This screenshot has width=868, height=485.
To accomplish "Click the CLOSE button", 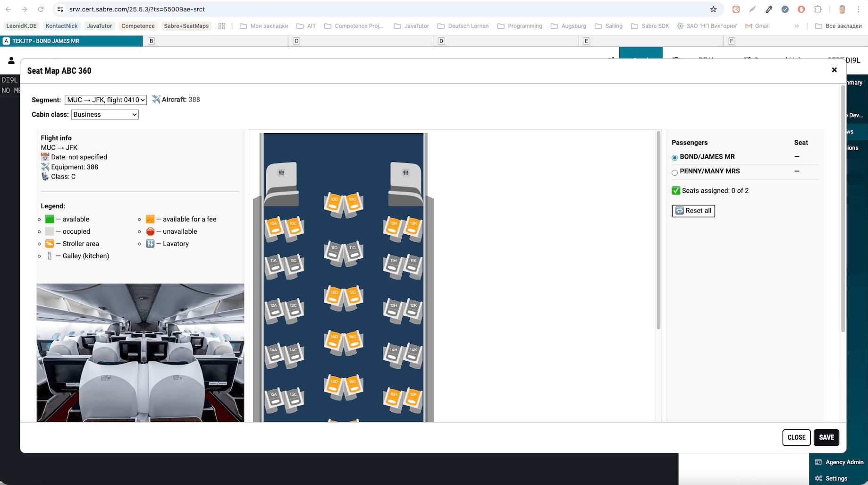I will coord(796,437).
